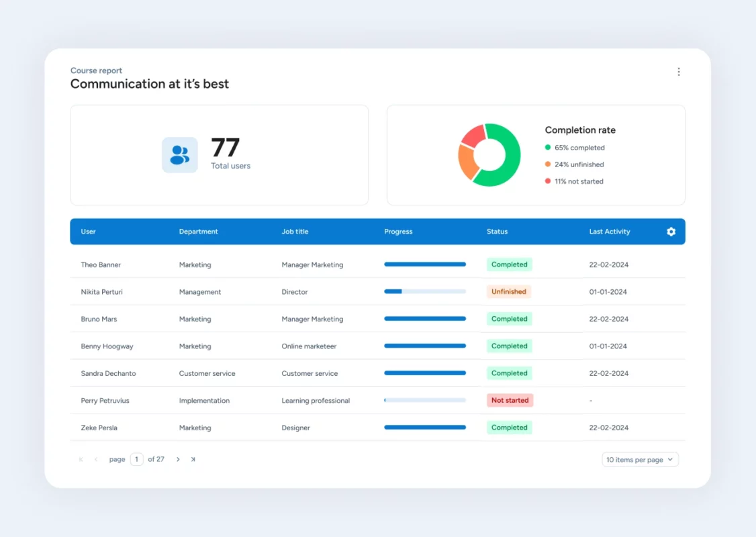Expand the 10 items per page dropdown
The image size is (756, 537).
pos(640,460)
